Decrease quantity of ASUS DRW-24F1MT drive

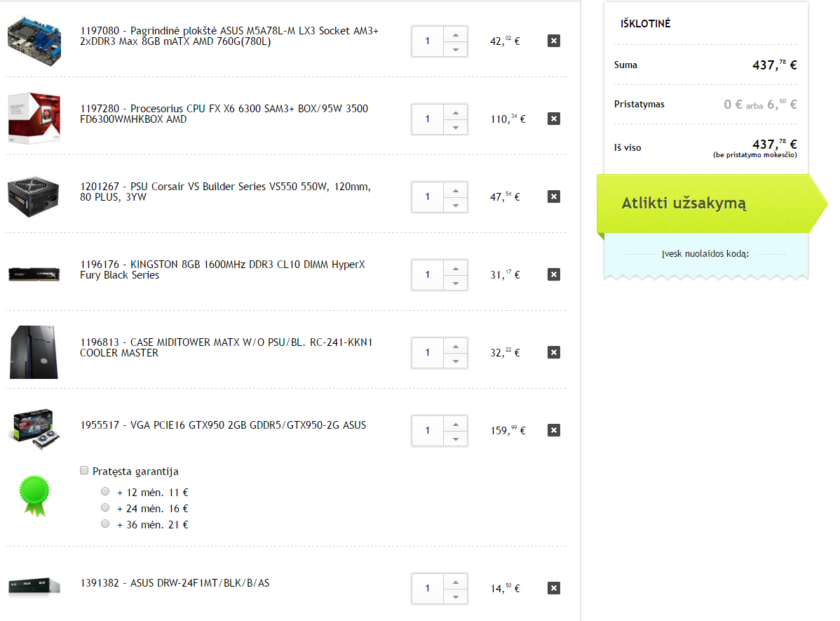click(x=455, y=596)
